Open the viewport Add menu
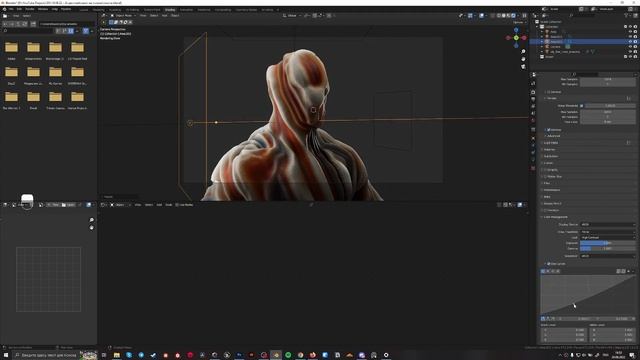The height and width of the screenshot is (360, 640). pyautogui.click(x=164, y=16)
